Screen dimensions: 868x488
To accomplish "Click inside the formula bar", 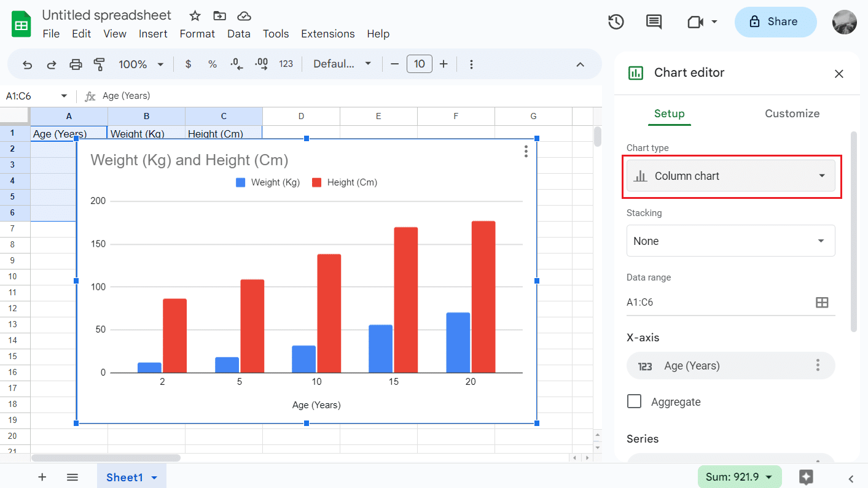I will tap(246, 96).
